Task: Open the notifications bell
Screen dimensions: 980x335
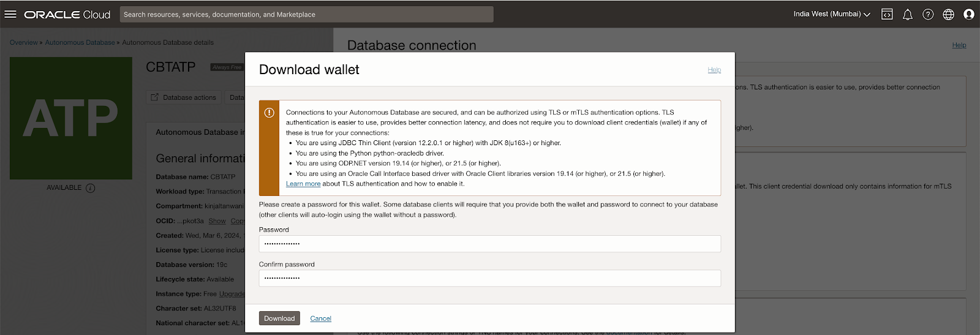Action: click(908, 14)
